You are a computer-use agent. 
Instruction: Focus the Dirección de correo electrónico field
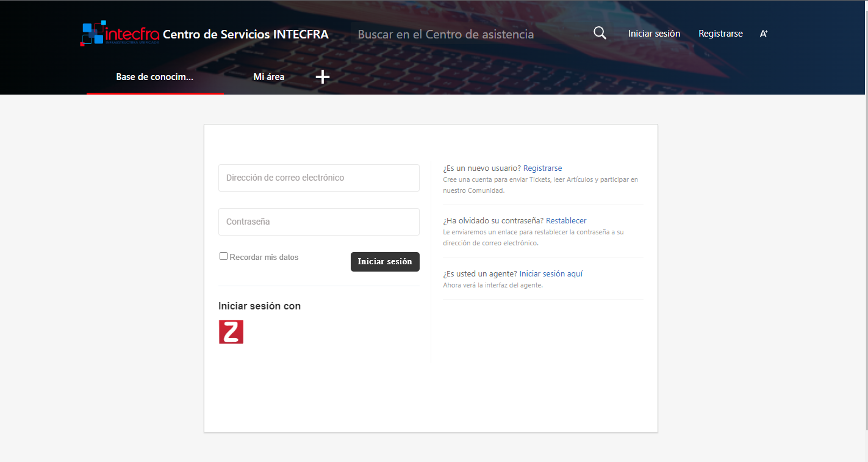tap(318, 178)
